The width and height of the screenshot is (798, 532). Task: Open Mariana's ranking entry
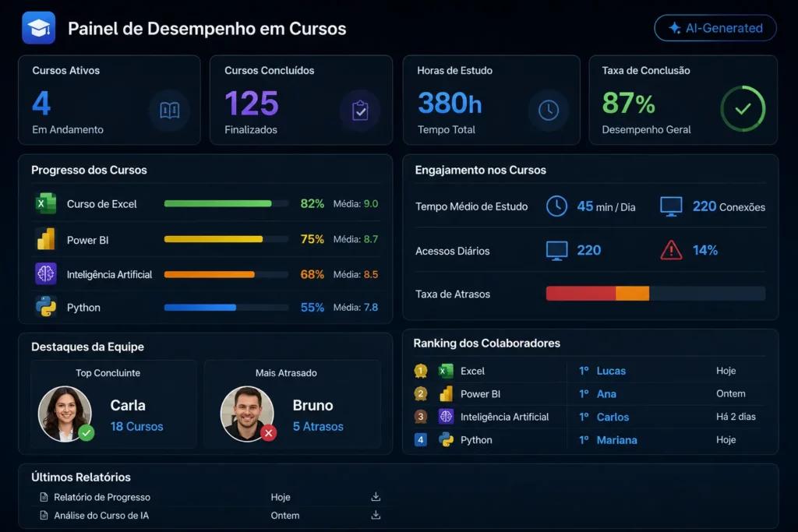coord(617,440)
